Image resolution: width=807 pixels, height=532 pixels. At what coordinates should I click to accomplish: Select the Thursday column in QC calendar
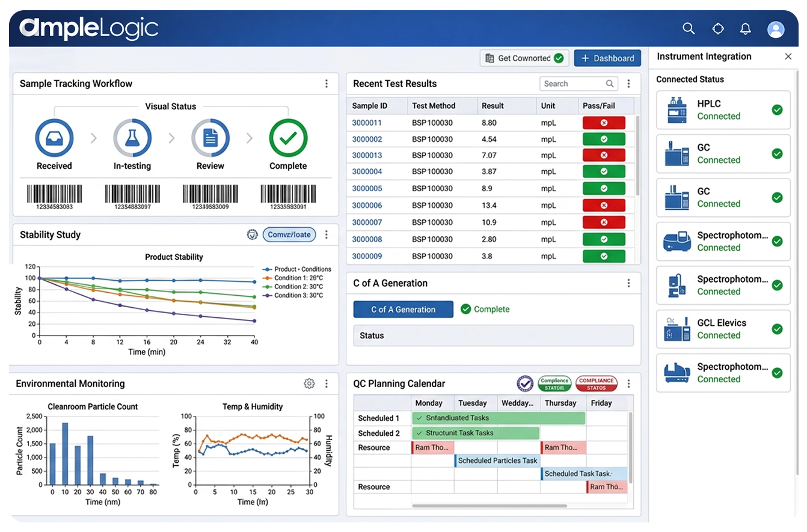click(560, 403)
